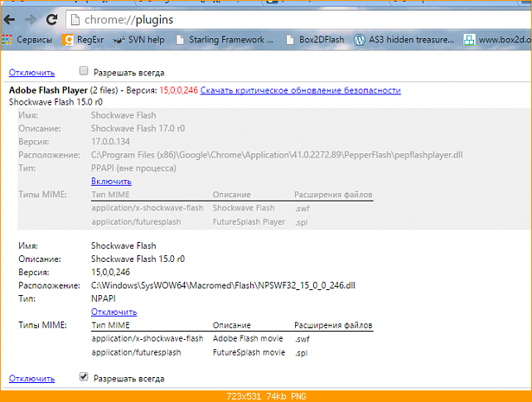Viewport: 532px width, 402px height.
Task: Click Starling Framework bookmark label
Action: coord(231,40)
